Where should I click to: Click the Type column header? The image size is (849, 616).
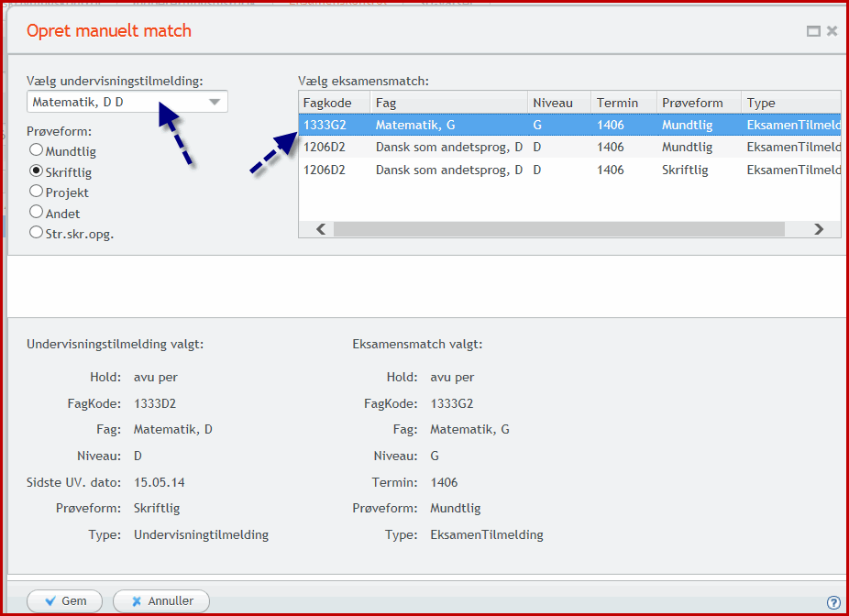click(791, 103)
